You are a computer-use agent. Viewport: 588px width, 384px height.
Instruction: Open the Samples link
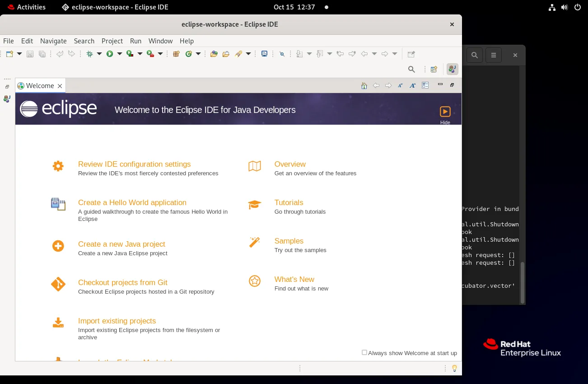[289, 241]
